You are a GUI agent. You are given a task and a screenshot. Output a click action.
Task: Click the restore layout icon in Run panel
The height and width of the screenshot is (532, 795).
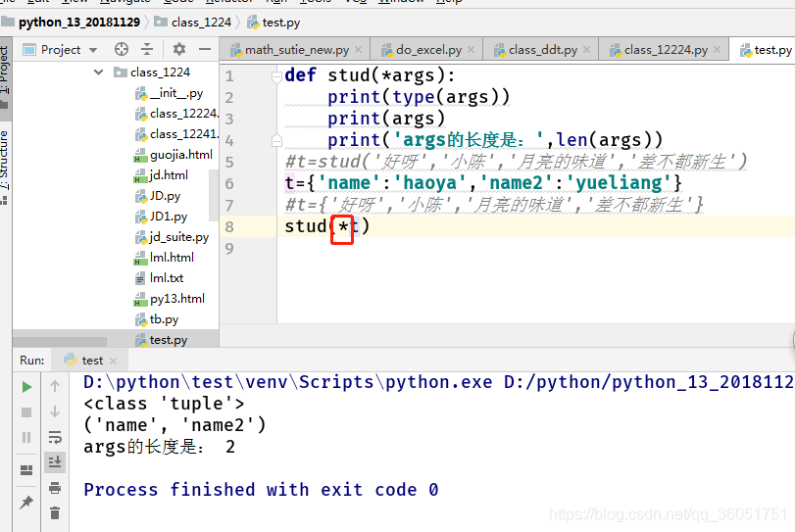click(x=26, y=470)
